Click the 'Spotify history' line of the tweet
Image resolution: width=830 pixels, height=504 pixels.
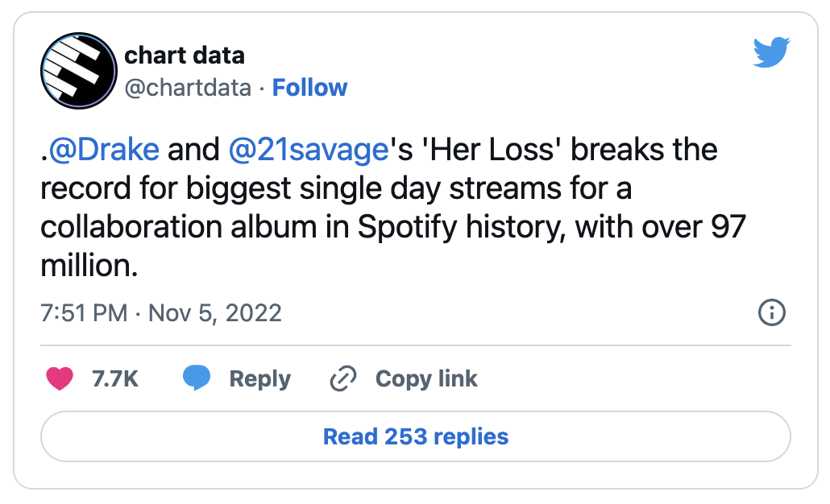coord(393,227)
